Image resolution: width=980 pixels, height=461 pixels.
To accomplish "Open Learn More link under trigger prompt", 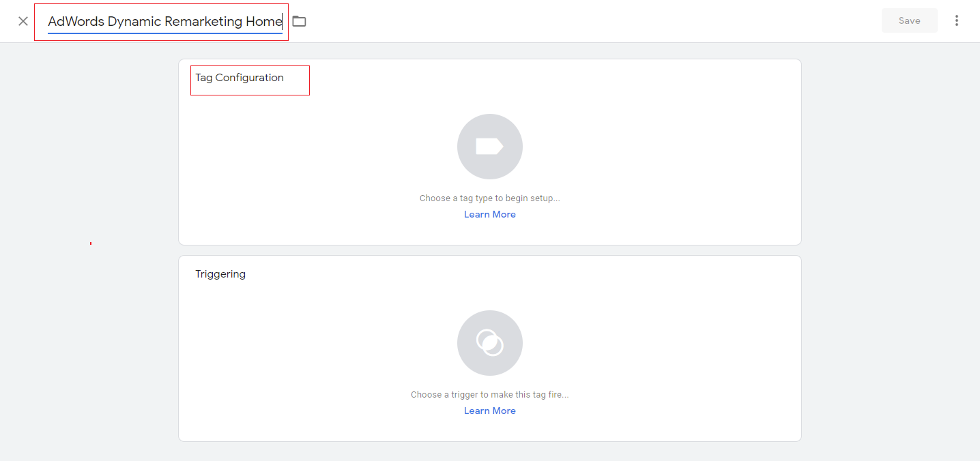I will (489, 411).
